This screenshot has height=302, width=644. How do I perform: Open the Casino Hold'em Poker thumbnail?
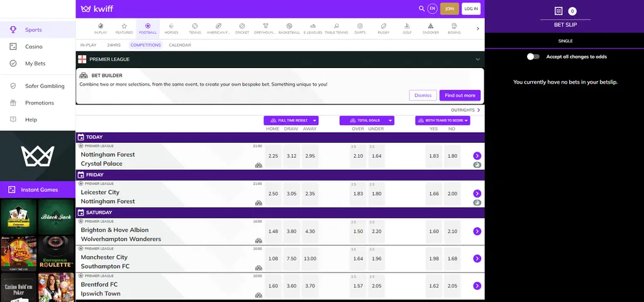point(18,287)
